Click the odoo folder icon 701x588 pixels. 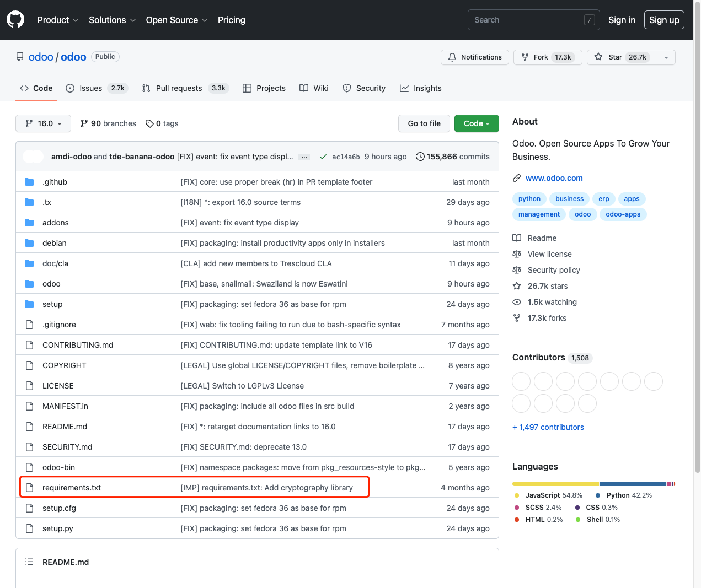(29, 284)
